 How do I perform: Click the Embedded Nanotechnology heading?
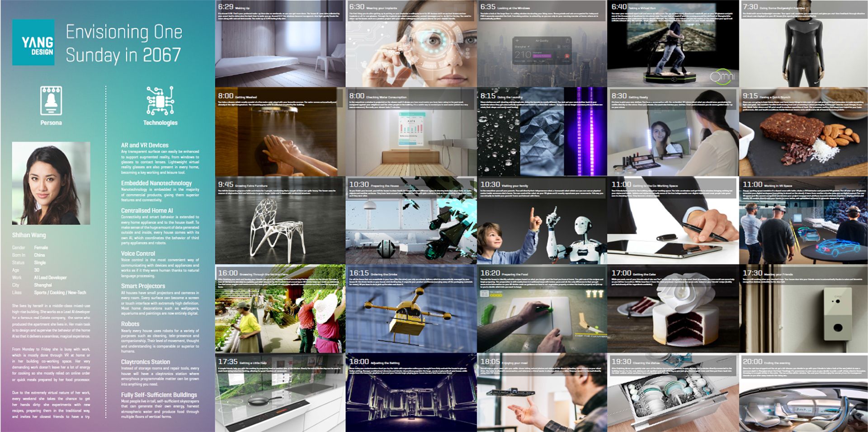(x=156, y=183)
